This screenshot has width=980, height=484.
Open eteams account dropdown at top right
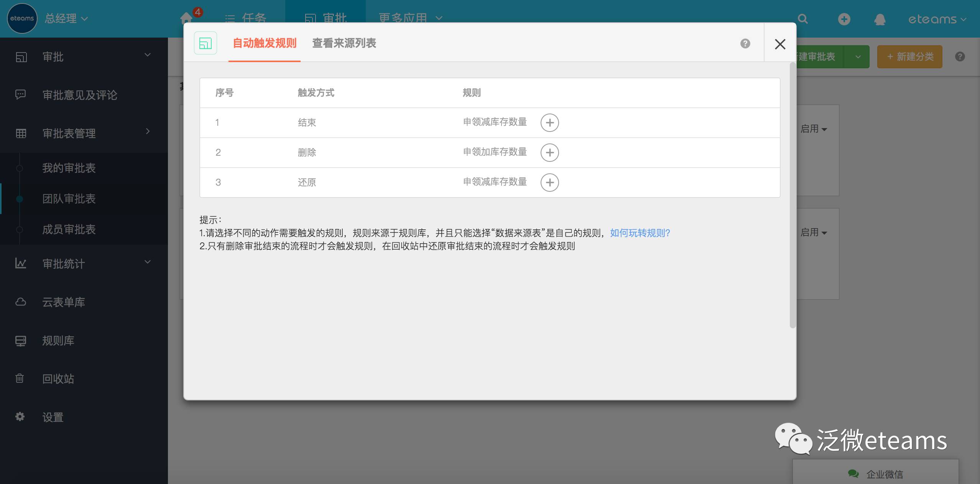point(936,19)
